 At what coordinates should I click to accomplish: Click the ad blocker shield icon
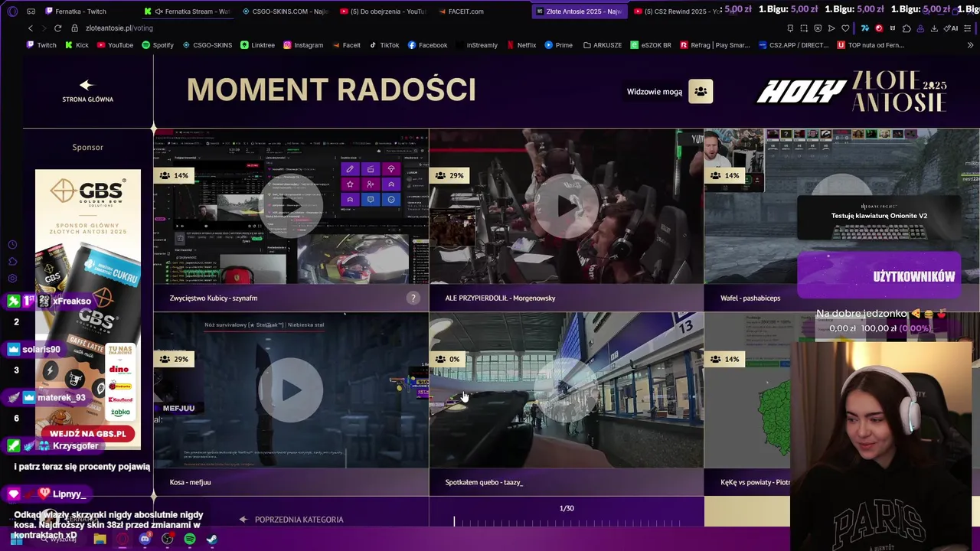point(818,28)
